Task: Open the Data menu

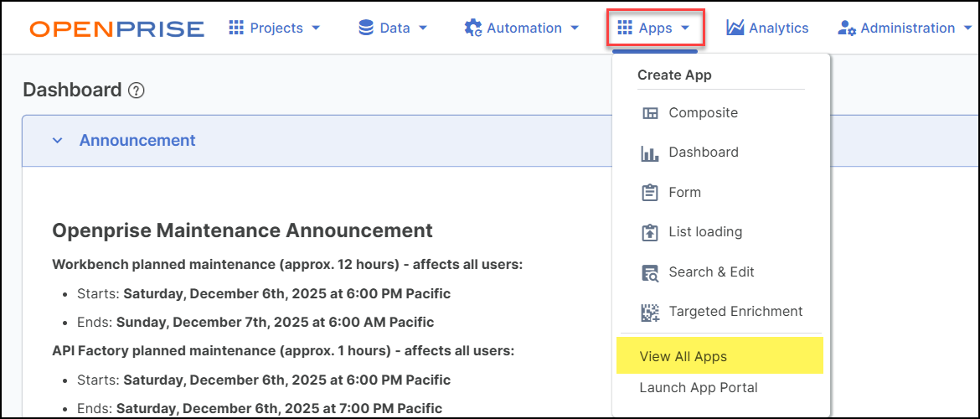Action: (393, 28)
